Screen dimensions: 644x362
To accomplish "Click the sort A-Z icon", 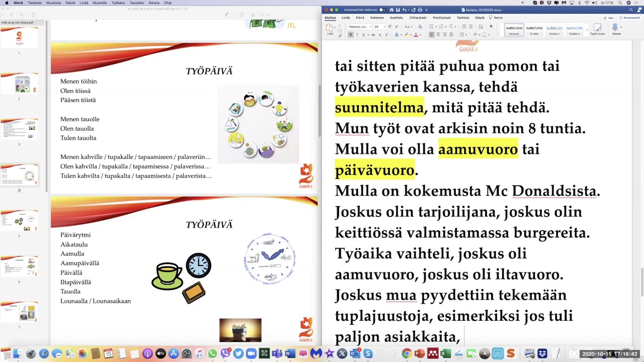I will (480, 27).
